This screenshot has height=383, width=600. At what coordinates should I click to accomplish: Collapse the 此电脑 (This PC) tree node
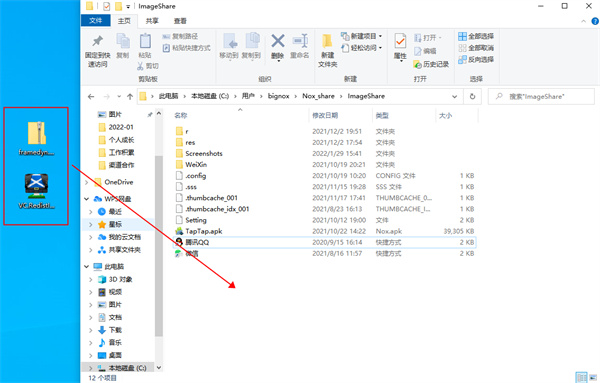click(87, 266)
